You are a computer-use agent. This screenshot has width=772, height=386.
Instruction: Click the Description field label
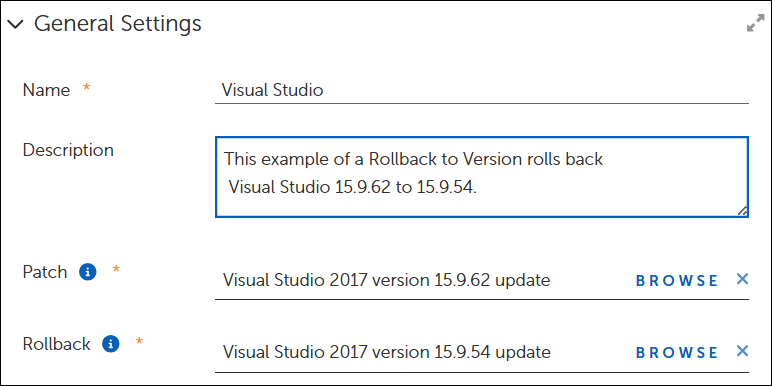coord(68,150)
